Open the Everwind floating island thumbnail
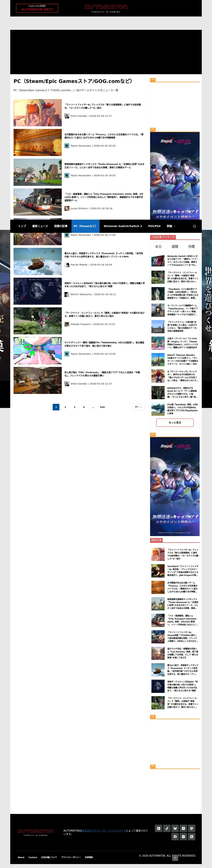 coord(37,262)
